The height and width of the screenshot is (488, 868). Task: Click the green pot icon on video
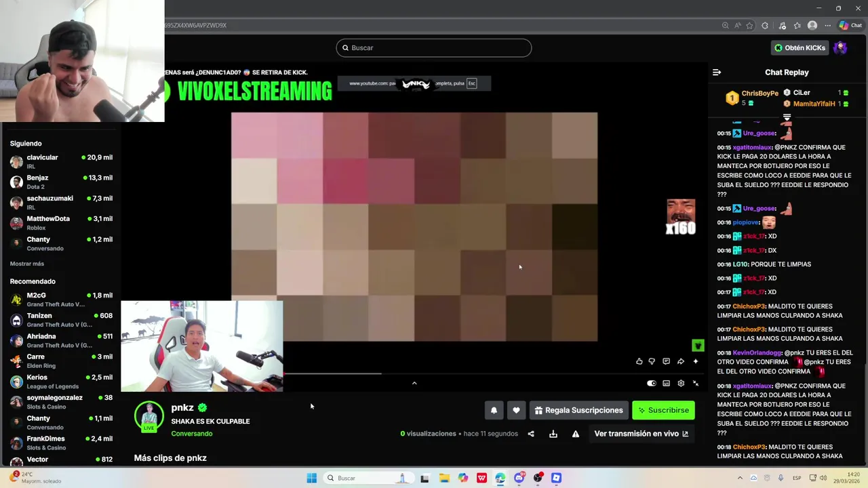[x=698, y=346]
